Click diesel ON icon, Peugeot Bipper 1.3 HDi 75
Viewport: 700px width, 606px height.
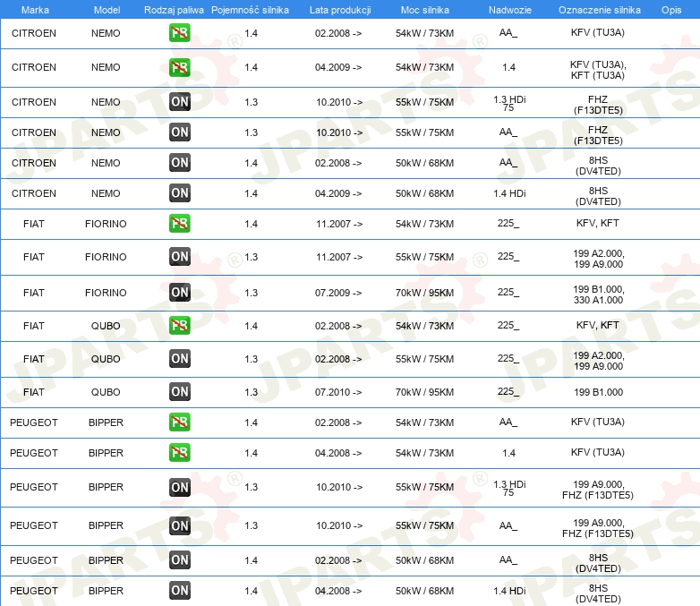coord(179,487)
